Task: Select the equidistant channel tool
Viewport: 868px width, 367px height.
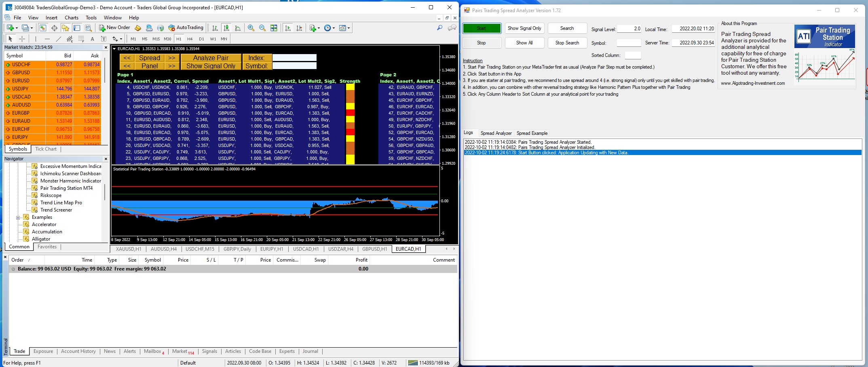Action: [x=70, y=39]
